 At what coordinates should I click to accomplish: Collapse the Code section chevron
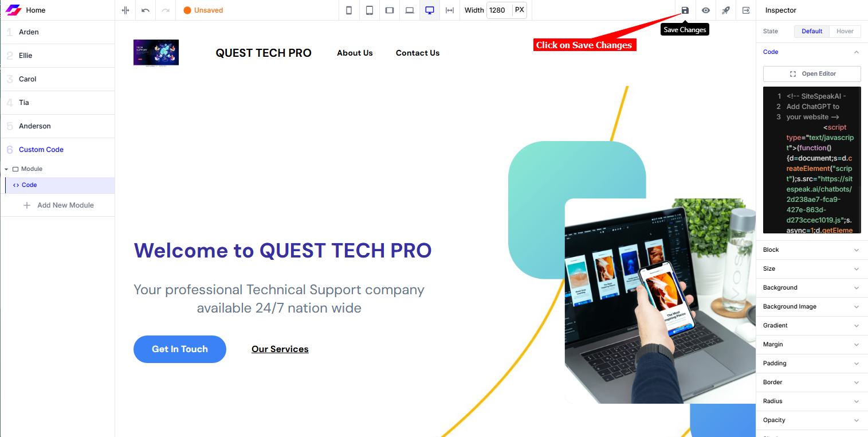point(857,52)
